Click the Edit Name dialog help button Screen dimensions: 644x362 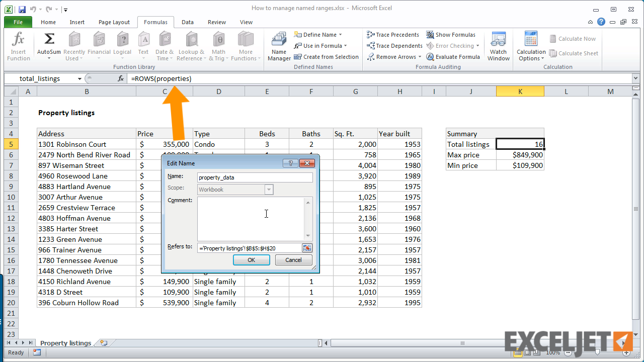(290, 163)
